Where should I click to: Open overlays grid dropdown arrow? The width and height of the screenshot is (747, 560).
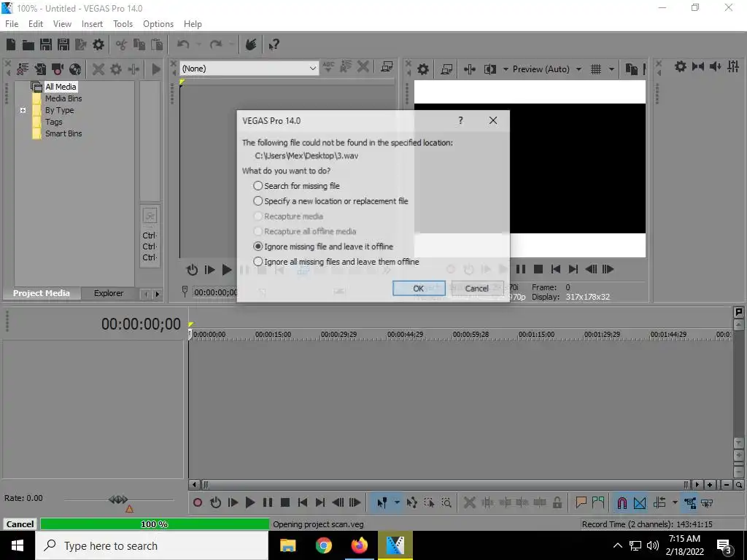611,69
